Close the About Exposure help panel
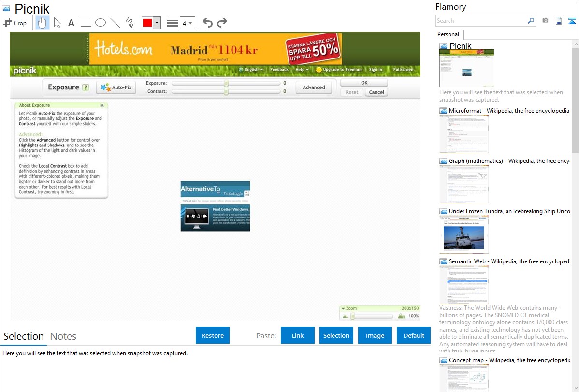579x392 pixels. (x=102, y=105)
